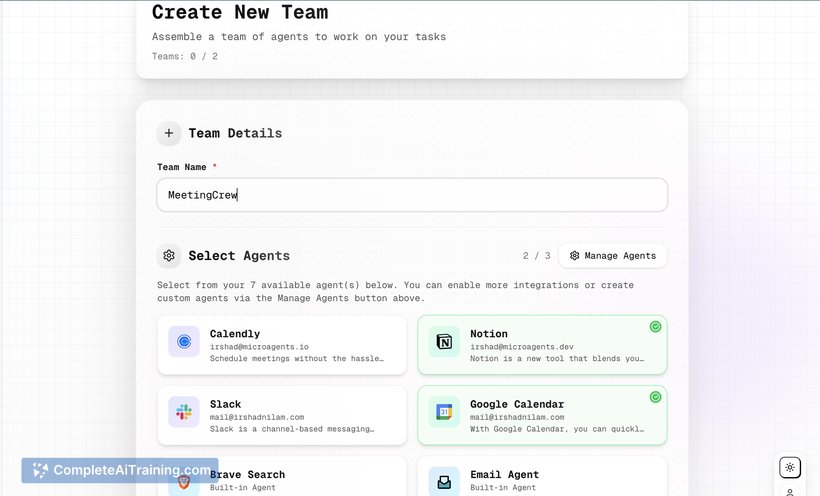
Task: Click the Google Calendar logo icon
Action: point(444,412)
